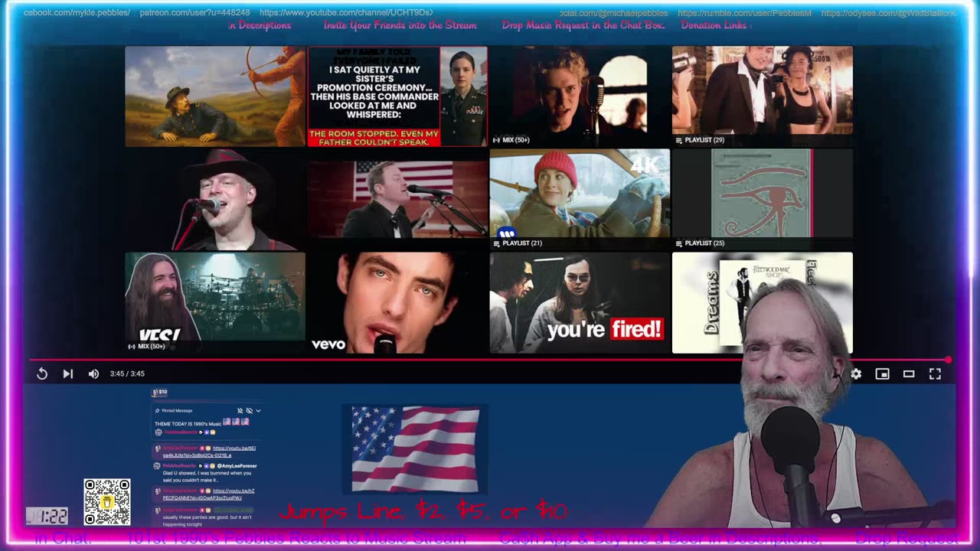Open the player settings gear
980x551 pixels.
[856, 373]
